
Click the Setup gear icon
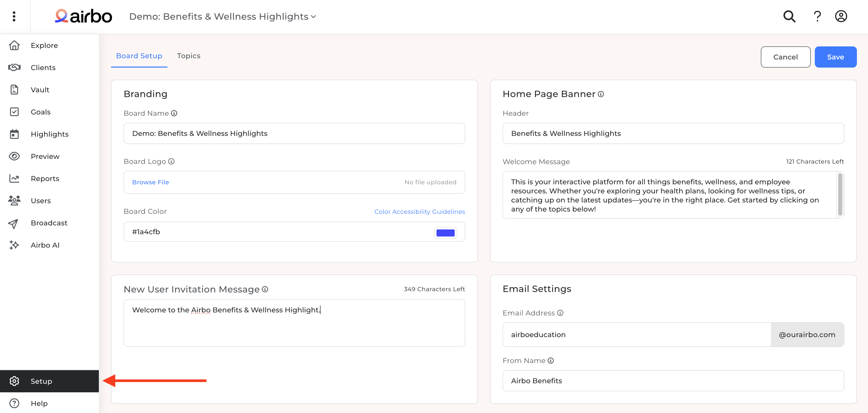tap(14, 381)
